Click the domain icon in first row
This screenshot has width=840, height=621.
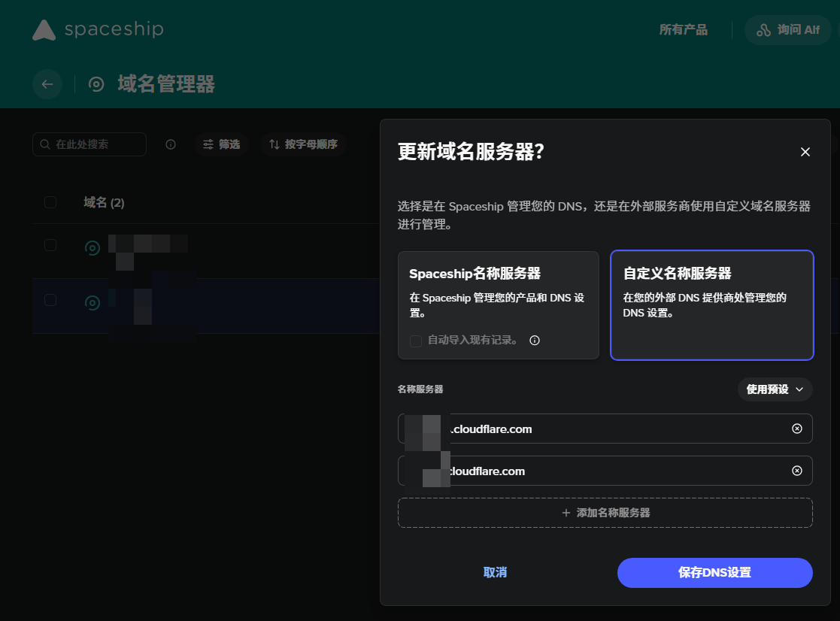click(x=92, y=247)
